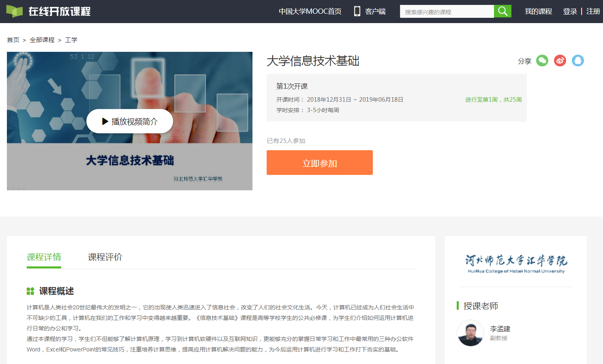Go to 全部课程 in the breadcrumb

[42, 40]
